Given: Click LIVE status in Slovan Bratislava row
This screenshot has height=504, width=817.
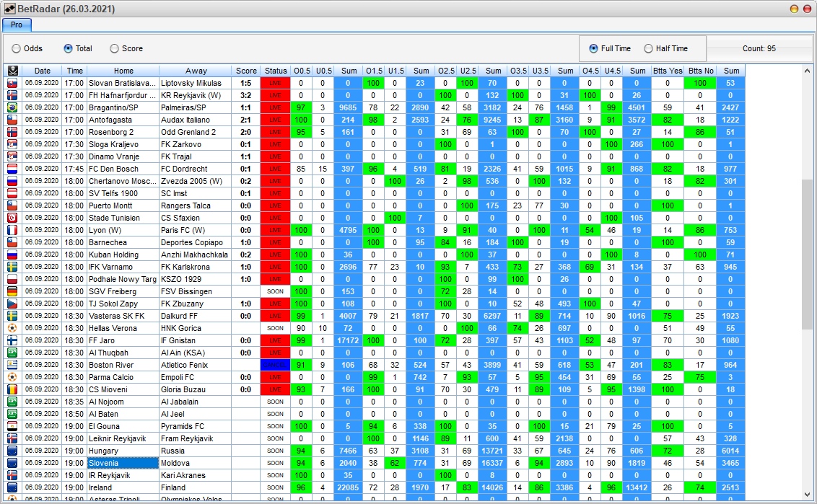Looking at the screenshot, I should [275, 84].
